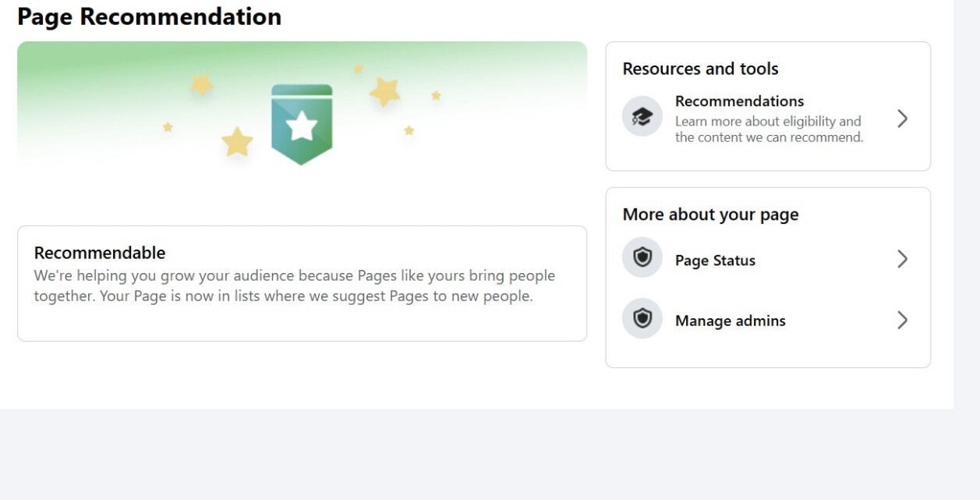This screenshot has width=980, height=500.
Task: Click the largest yellow star right of the badge
Action: [385, 92]
